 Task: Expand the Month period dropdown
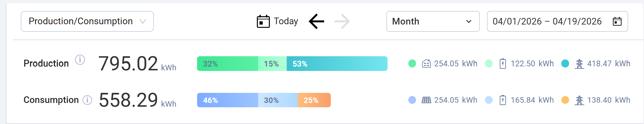[433, 21]
